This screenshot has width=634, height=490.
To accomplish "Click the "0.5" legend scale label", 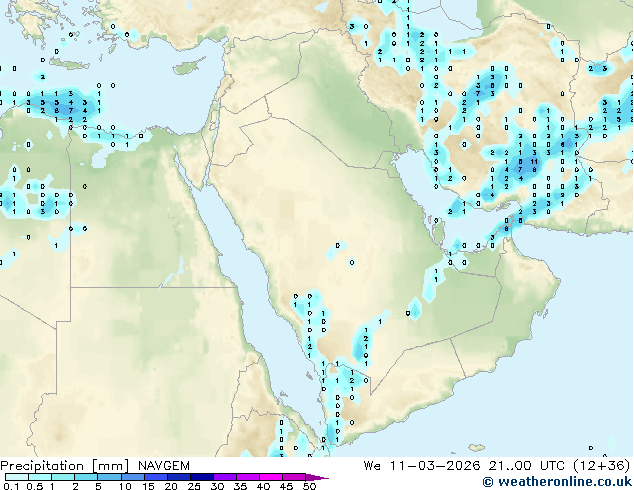I will [35, 486].
